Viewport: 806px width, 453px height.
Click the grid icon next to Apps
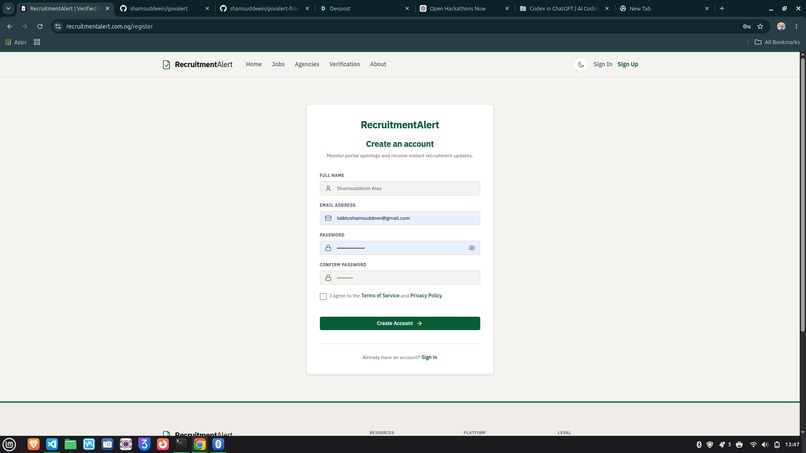coord(37,42)
